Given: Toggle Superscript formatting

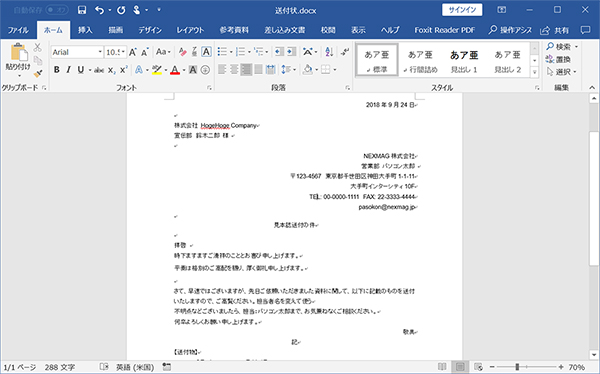Looking at the screenshot, I should click(124, 70).
